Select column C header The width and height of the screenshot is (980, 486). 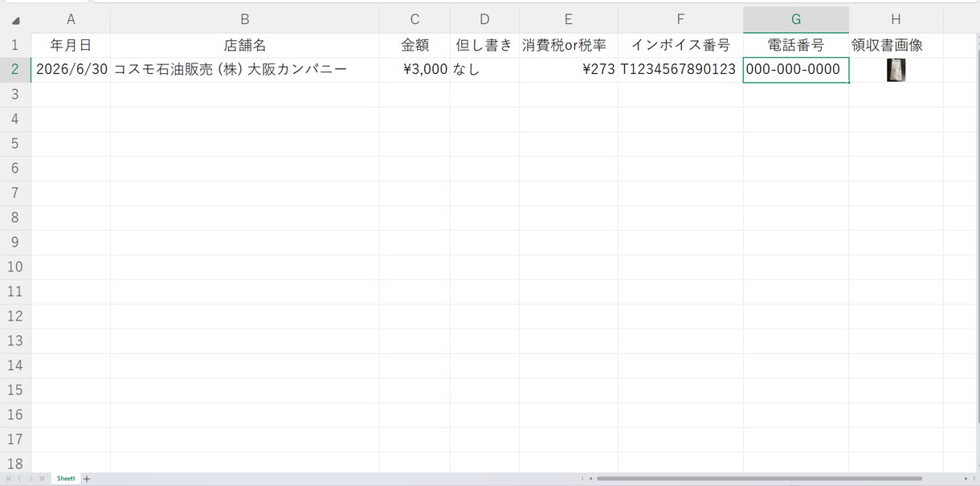[x=414, y=20]
